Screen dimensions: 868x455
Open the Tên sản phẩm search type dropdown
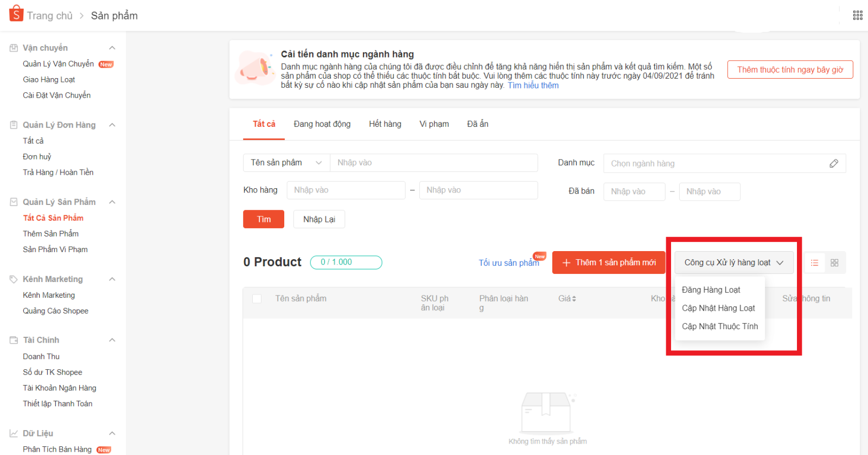point(286,163)
